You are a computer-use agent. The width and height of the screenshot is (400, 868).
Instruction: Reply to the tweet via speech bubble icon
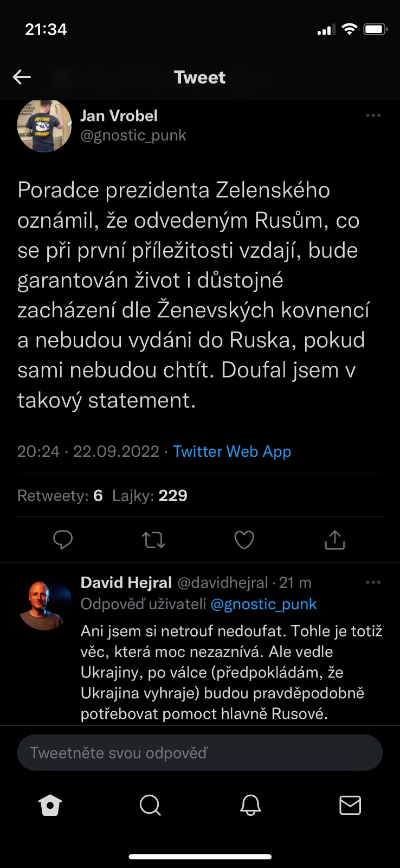click(63, 540)
